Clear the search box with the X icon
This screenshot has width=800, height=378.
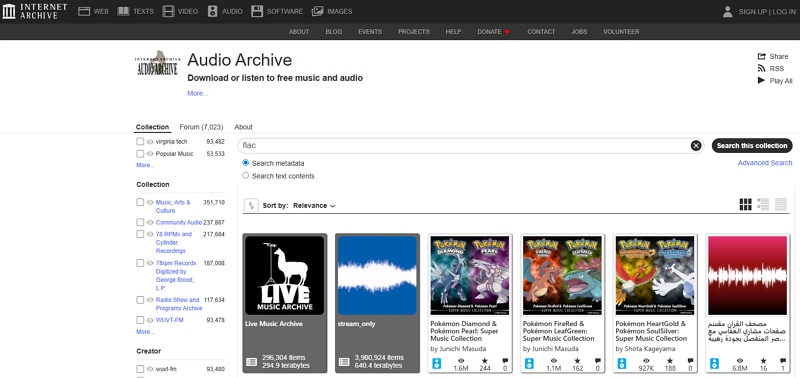[696, 146]
